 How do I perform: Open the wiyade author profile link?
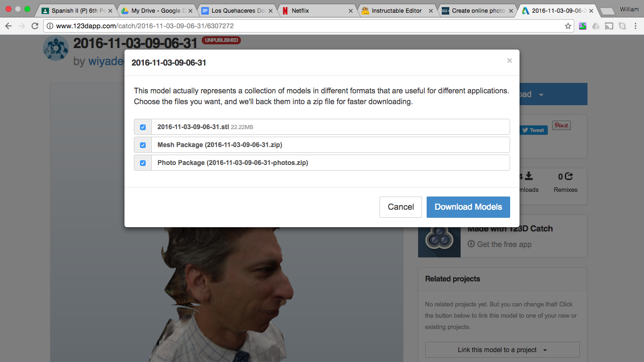tap(106, 61)
